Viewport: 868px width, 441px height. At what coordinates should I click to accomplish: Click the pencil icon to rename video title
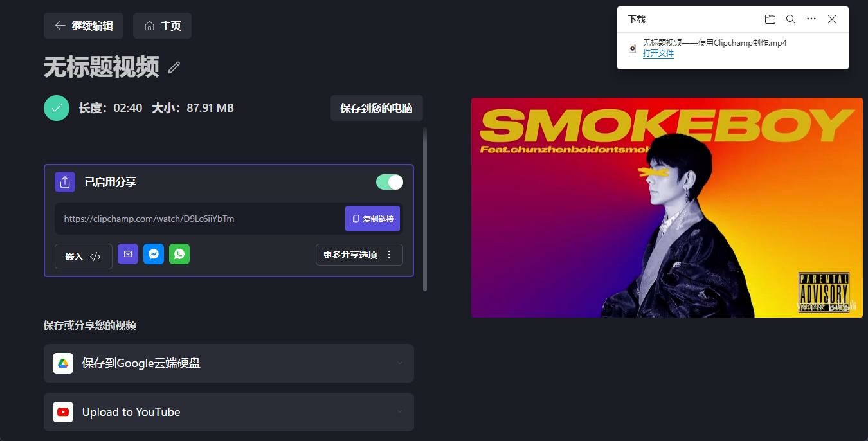pyautogui.click(x=174, y=67)
